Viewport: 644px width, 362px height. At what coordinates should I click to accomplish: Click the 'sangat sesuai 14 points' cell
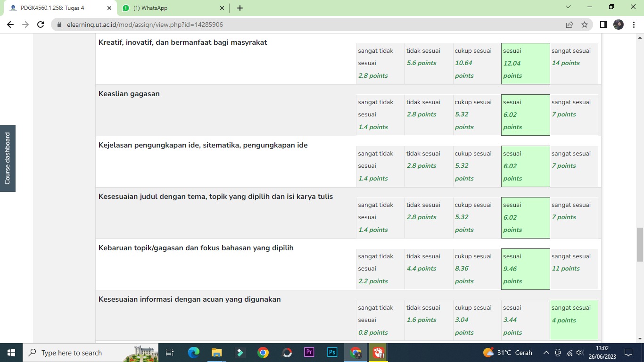click(574, 64)
